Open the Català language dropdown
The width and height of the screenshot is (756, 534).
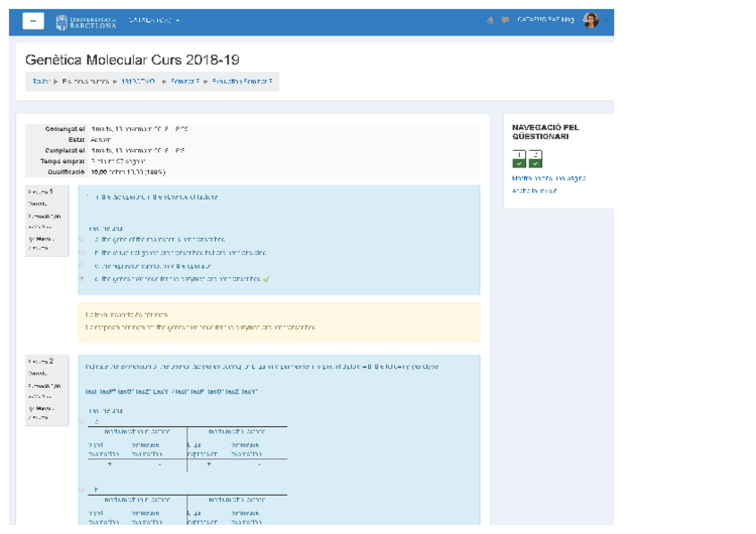tap(154, 21)
